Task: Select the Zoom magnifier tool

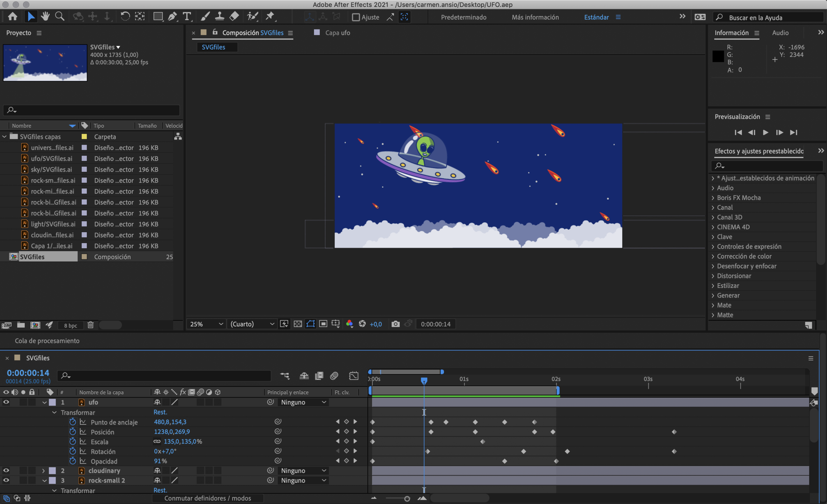Action: pos(59,16)
